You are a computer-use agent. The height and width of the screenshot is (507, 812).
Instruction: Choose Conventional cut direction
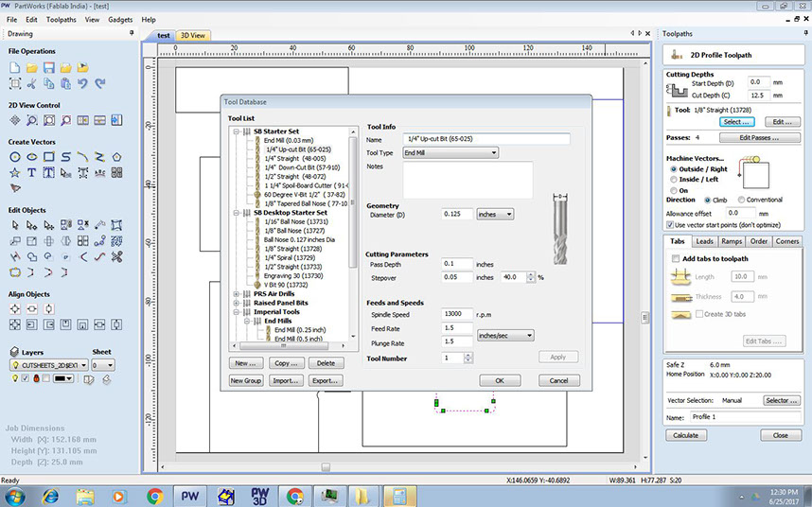pyautogui.click(x=741, y=200)
